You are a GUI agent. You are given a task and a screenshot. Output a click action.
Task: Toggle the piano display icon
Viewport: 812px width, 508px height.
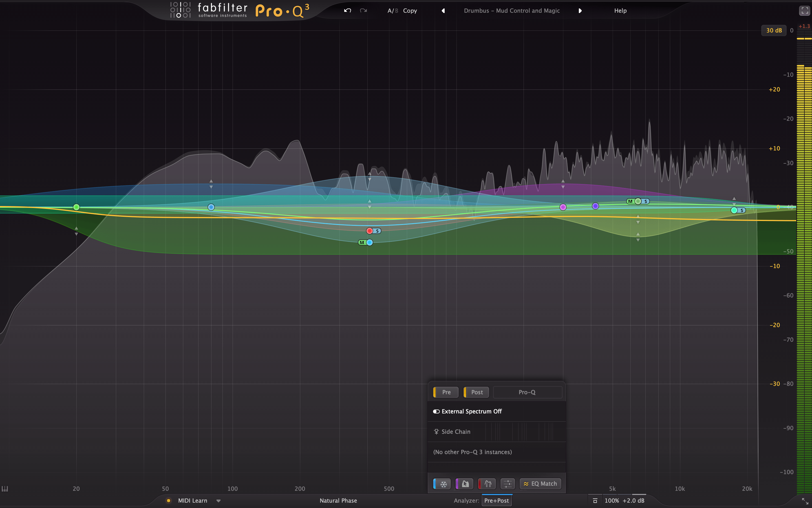click(x=5, y=489)
